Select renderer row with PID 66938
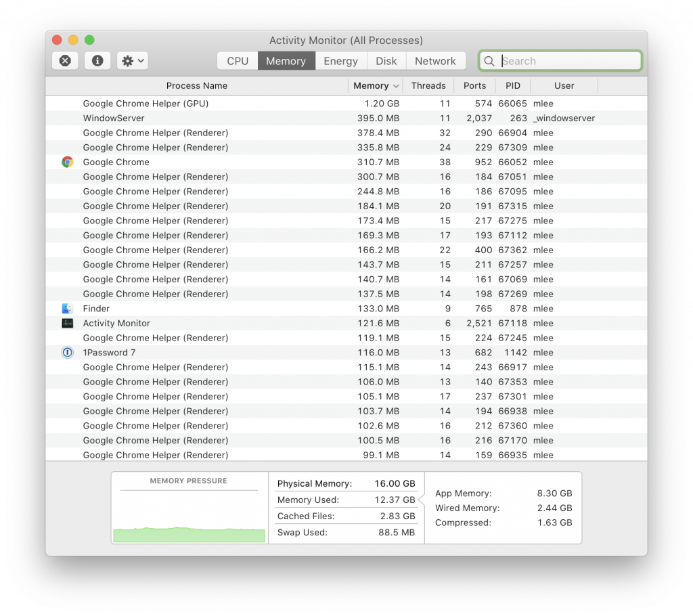This screenshot has width=693, height=616. pos(346,411)
